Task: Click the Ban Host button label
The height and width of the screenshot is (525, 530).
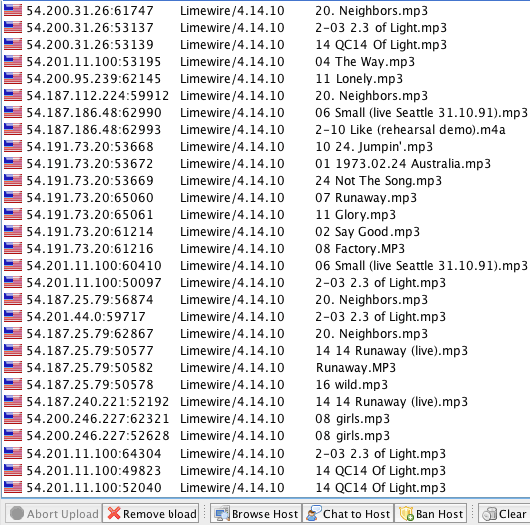Action: tap(439, 514)
